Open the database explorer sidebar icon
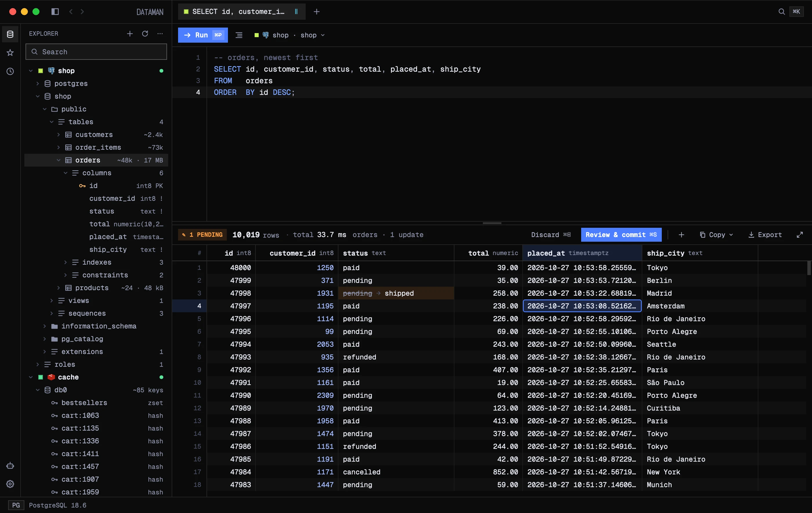 click(x=10, y=34)
